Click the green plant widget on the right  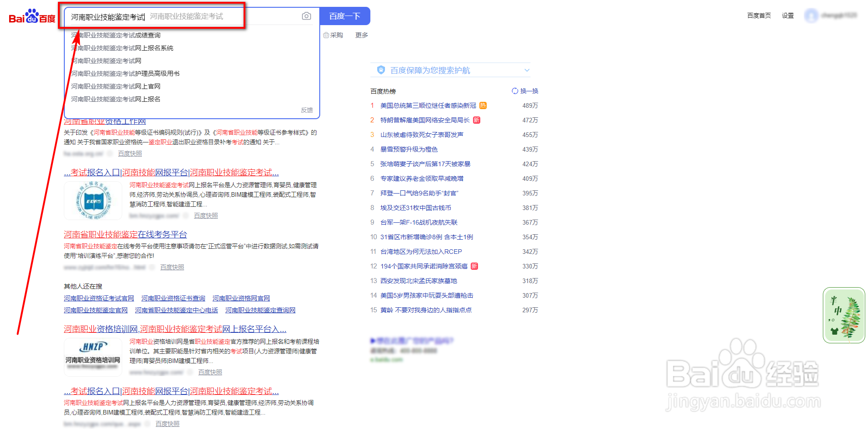click(843, 315)
